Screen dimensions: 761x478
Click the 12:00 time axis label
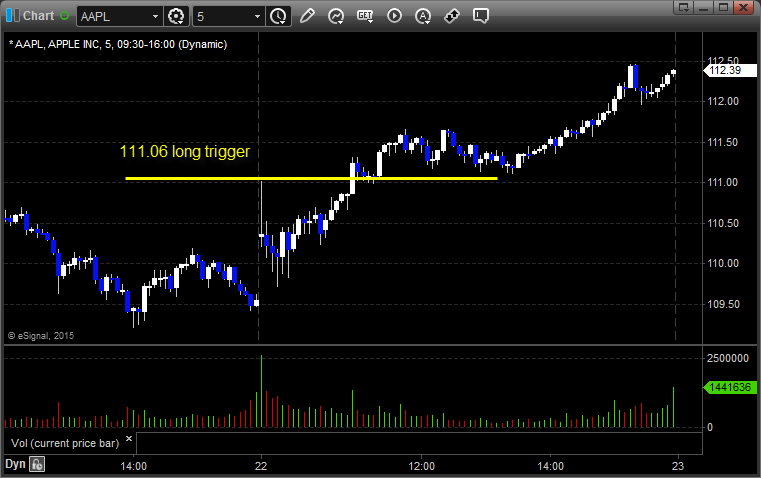coord(421,466)
